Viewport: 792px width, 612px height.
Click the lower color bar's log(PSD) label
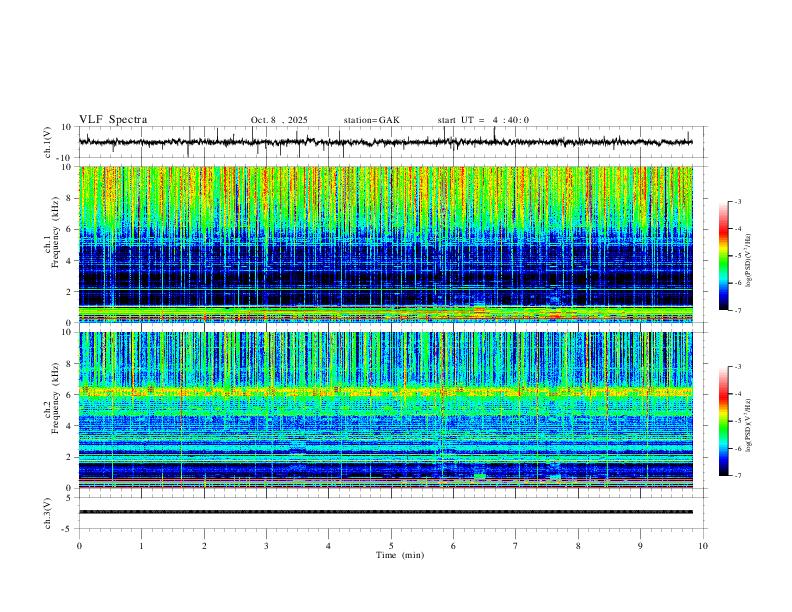[749, 426]
